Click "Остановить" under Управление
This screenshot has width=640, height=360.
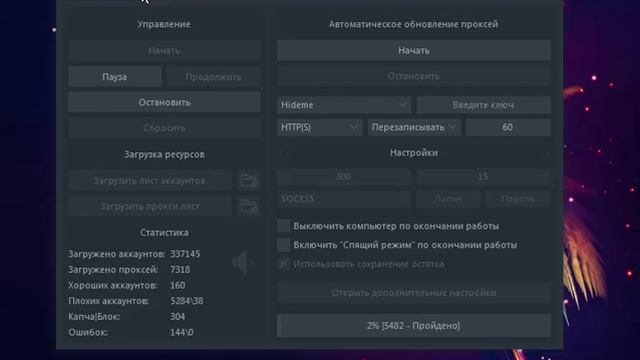coord(164,102)
